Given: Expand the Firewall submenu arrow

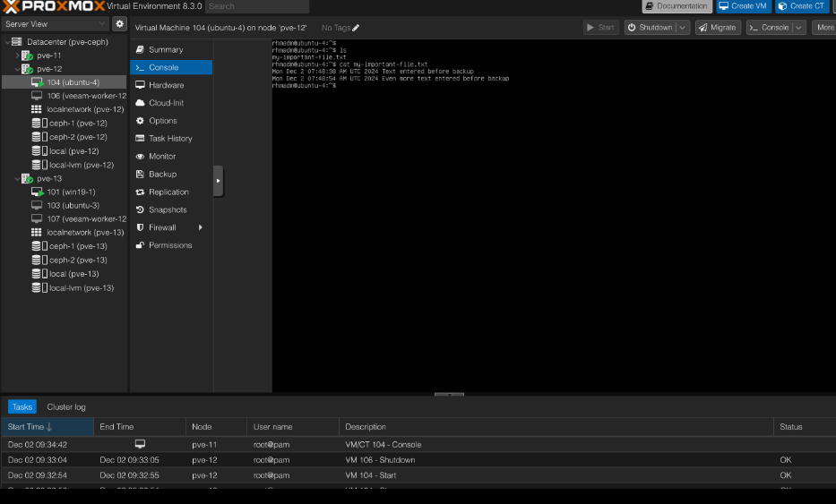Looking at the screenshot, I should click(201, 227).
